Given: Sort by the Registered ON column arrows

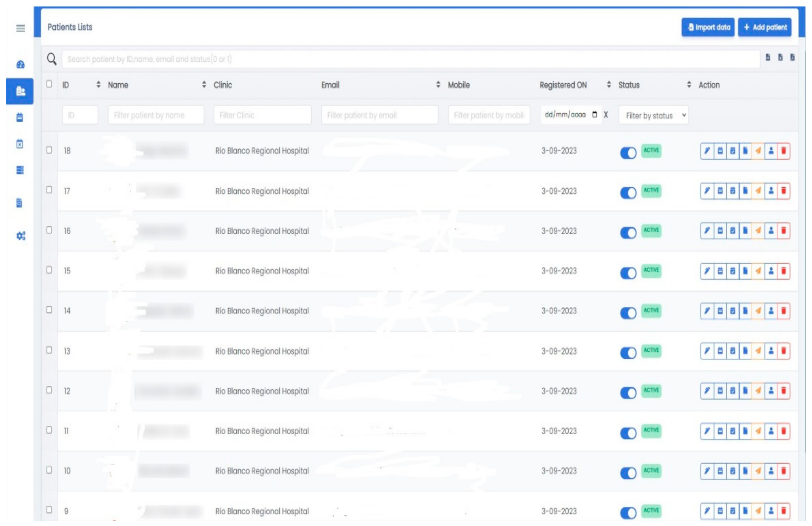Looking at the screenshot, I should pos(609,84).
